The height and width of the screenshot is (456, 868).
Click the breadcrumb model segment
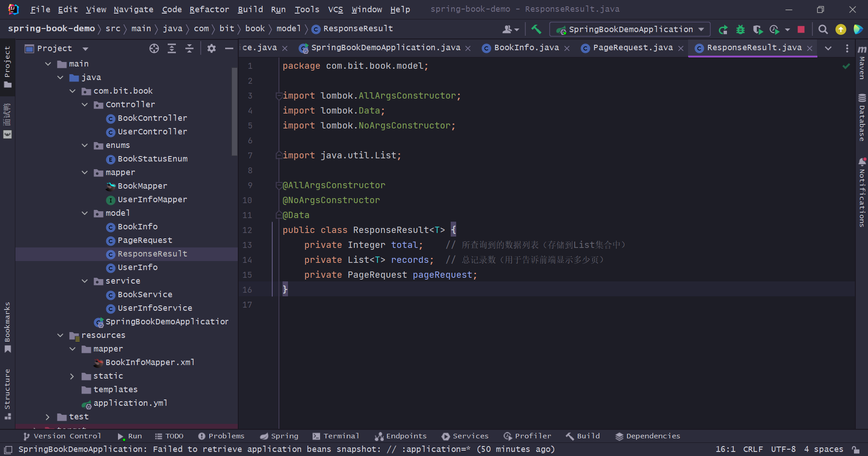coord(288,29)
